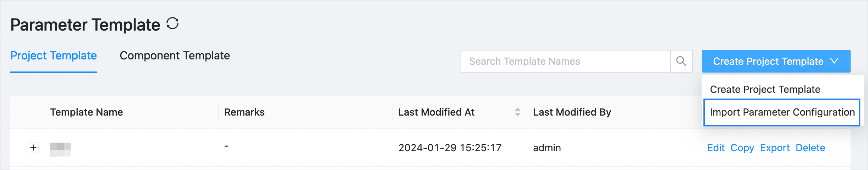868x170 pixels.
Task: Click the Template Name column header
Action: click(87, 112)
